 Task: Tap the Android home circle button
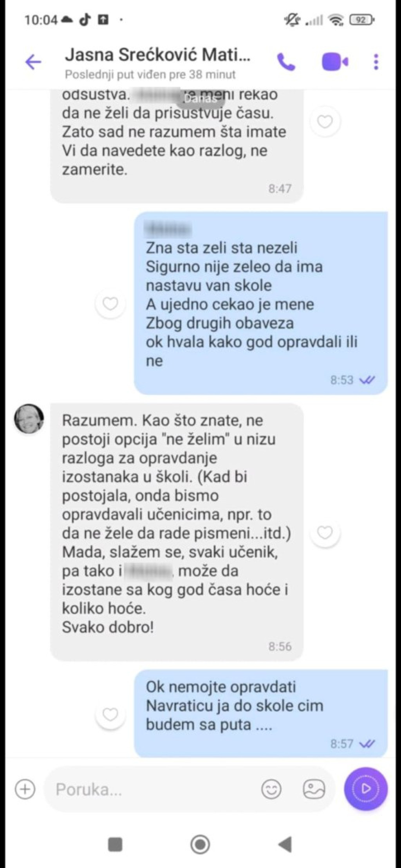click(200, 845)
